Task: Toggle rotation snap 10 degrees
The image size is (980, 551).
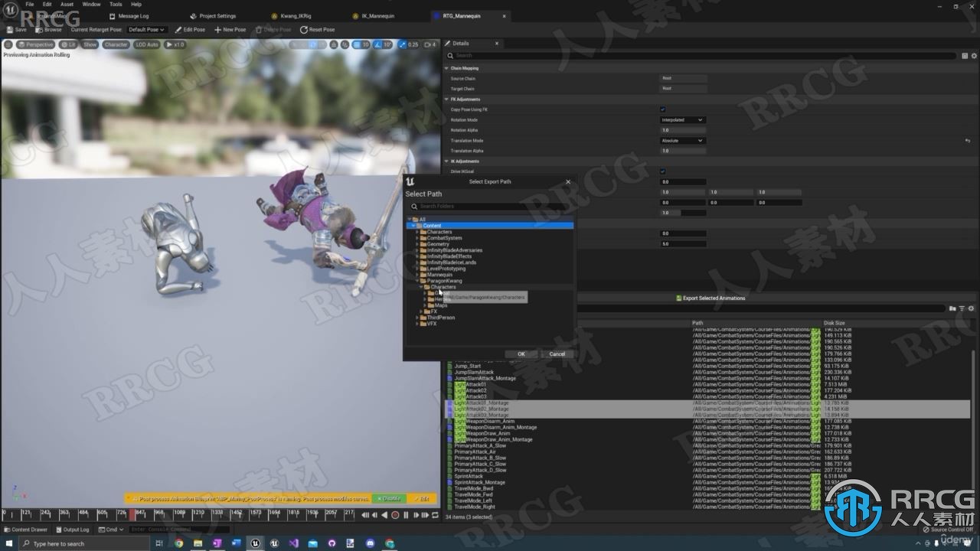Action: click(x=384, y=44)
